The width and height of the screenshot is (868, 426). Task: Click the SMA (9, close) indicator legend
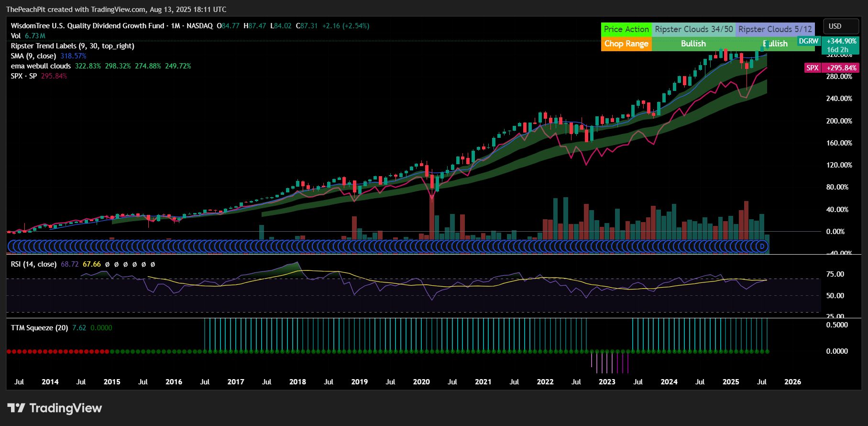[x=33, y=56]
